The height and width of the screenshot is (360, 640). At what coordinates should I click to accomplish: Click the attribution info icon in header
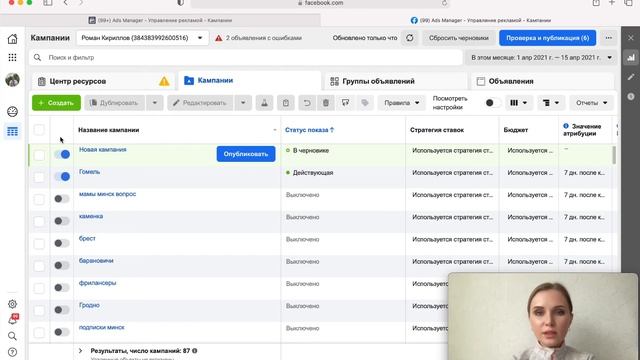pyautogui.click(x=566, y=126)
